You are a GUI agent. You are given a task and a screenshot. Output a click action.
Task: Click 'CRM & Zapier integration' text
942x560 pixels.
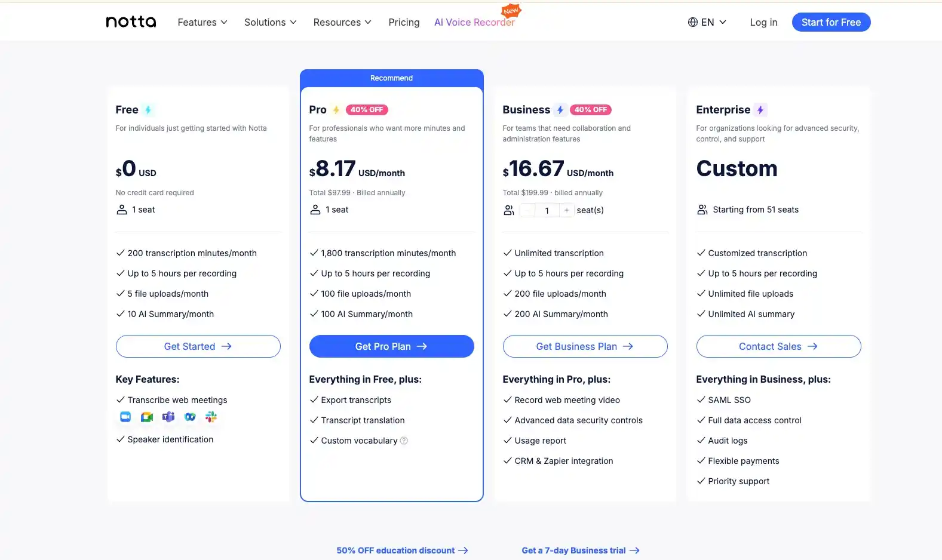563,461
